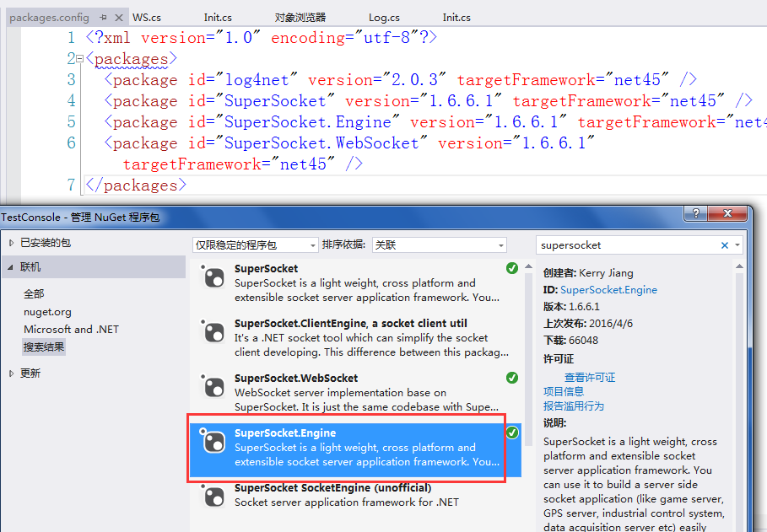Open the search box history dropdown arrow
The height and width of the screenshot is (532, 767).
(x=737, y=245)
